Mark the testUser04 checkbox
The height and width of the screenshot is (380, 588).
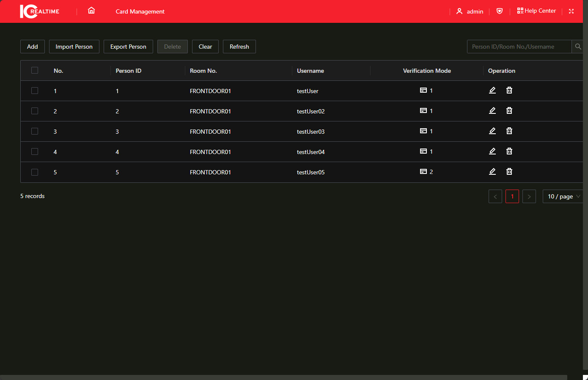click(x=35, y=151)
